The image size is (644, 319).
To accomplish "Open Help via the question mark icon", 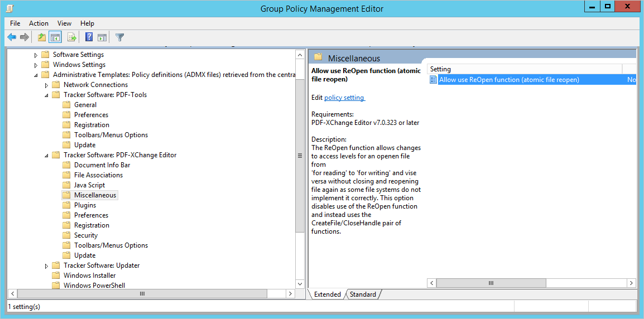I will coord(89,37).
